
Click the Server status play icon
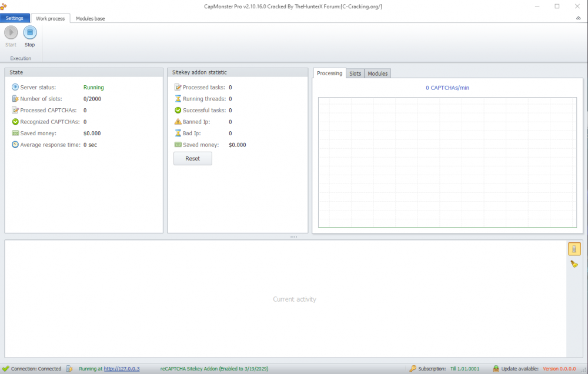pos(15,87)
